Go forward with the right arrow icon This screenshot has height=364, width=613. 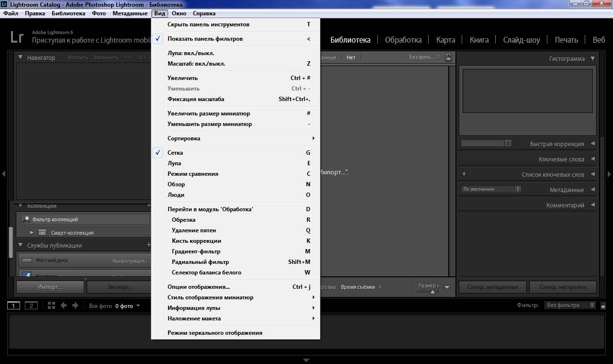pos(75,306)
